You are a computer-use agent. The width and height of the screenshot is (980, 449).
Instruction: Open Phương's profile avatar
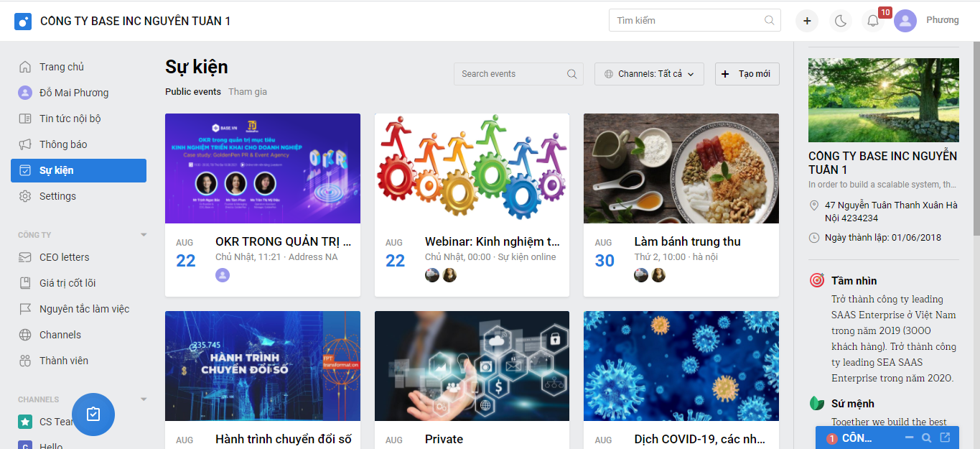(905, 21)
